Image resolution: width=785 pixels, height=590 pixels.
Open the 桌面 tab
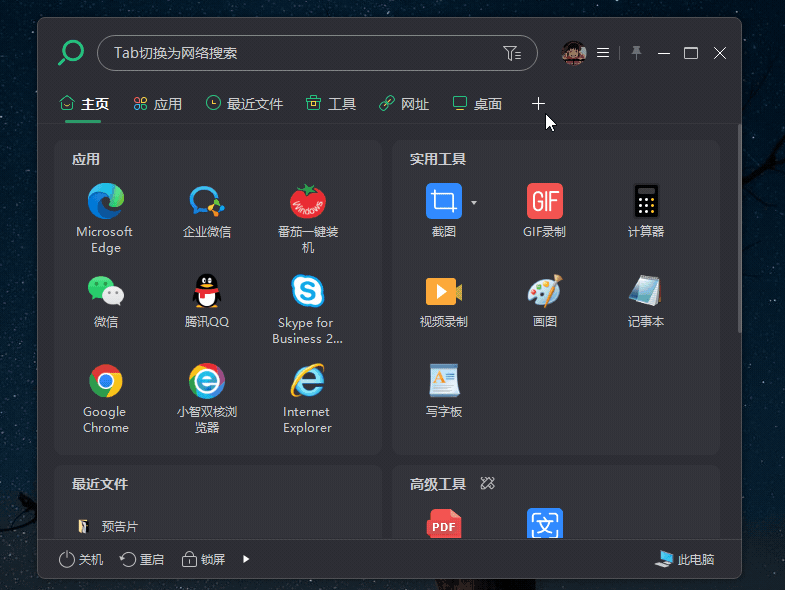point(477,104)
